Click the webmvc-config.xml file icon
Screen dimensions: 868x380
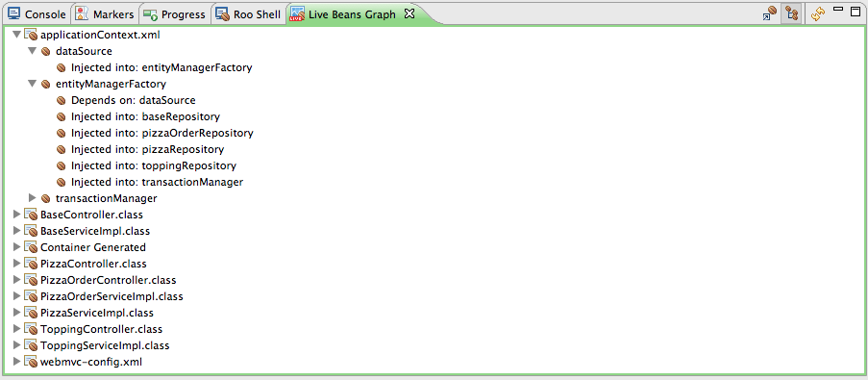[31, 362]
